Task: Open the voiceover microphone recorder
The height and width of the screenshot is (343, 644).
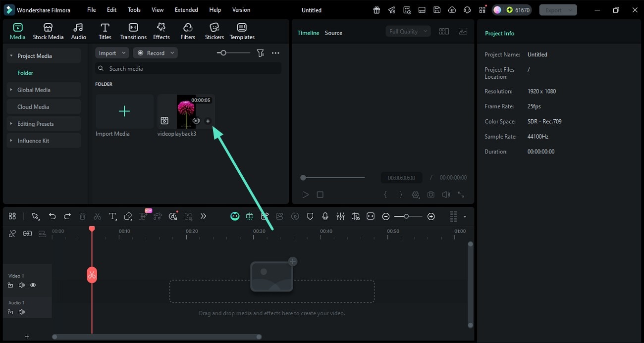Action: click(325, 216)
